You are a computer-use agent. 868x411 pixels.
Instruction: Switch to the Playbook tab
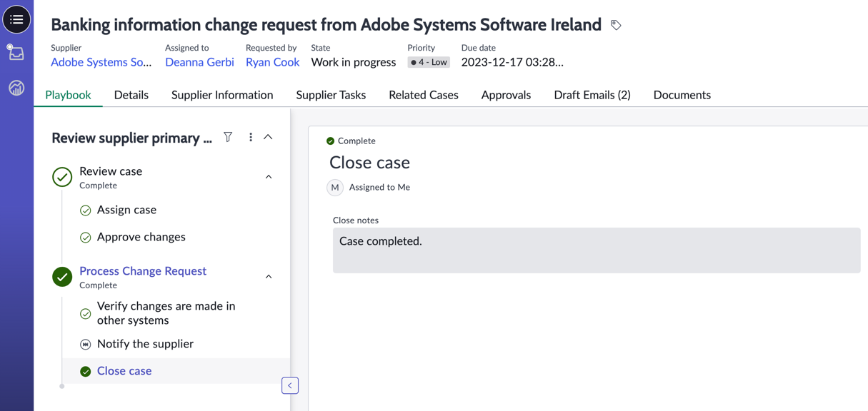tap(68, 95)
